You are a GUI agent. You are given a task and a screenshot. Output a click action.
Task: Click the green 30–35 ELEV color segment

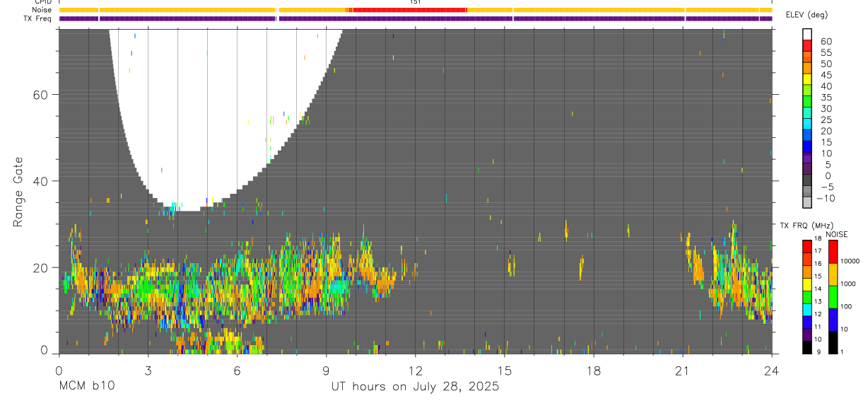pos(807,103)
